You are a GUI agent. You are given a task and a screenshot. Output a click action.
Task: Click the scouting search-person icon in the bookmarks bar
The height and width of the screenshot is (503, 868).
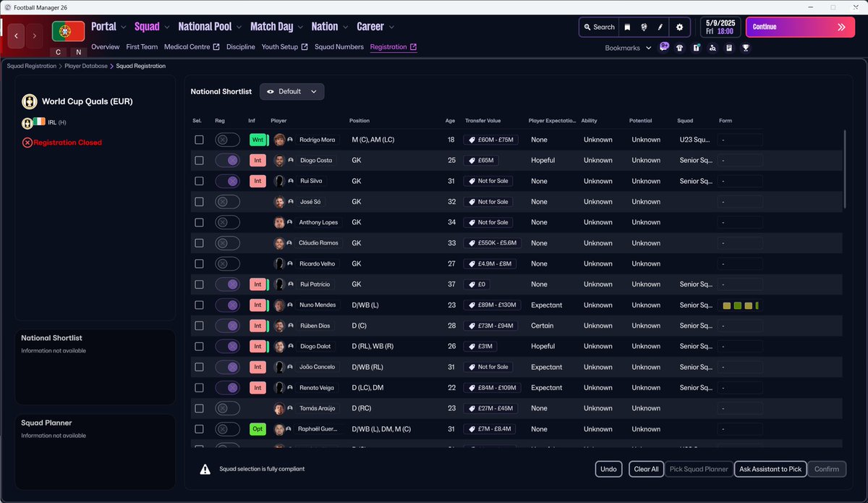[x=712, y=48]
